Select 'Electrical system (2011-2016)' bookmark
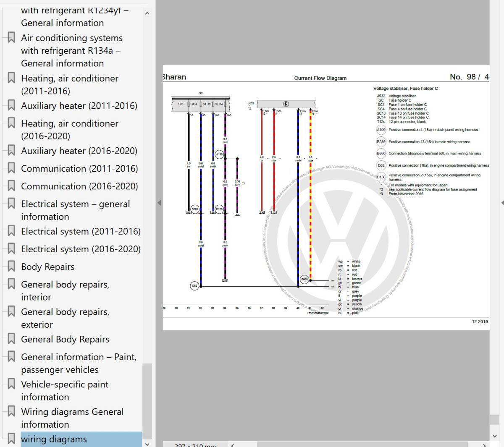This screenshot has height=447, width=504. (81, 231)
